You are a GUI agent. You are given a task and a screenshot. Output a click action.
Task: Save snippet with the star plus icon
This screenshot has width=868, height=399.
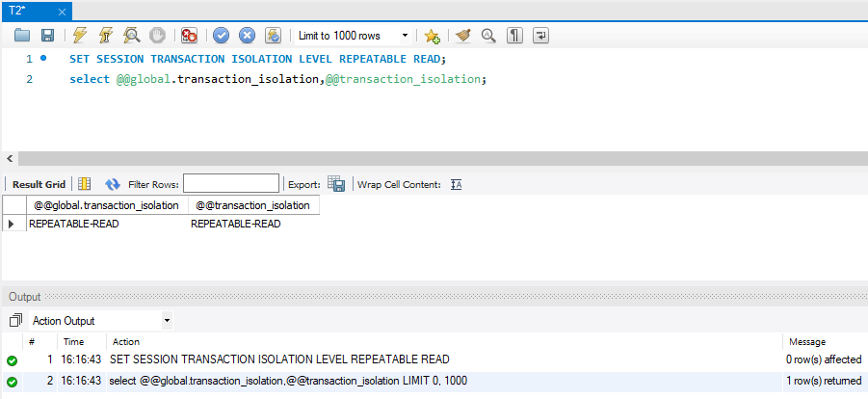coord(432,36)
